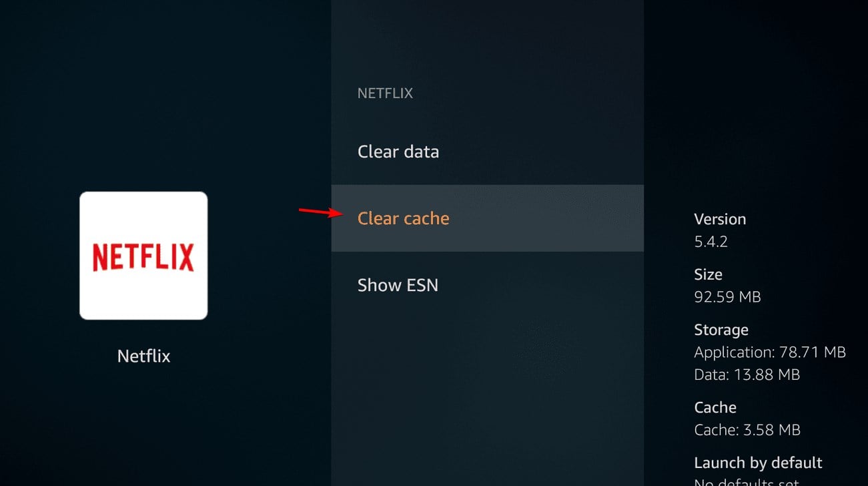This screenshot has height=486, width=868.
Task: Select the version number 5.4.2
Action: (x=711, y=242)
